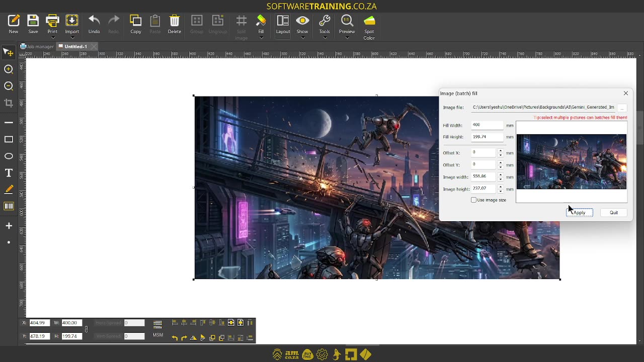Increase the Offset X stepper value
This screenshot has height=362, width=644.
pos(500,150)
